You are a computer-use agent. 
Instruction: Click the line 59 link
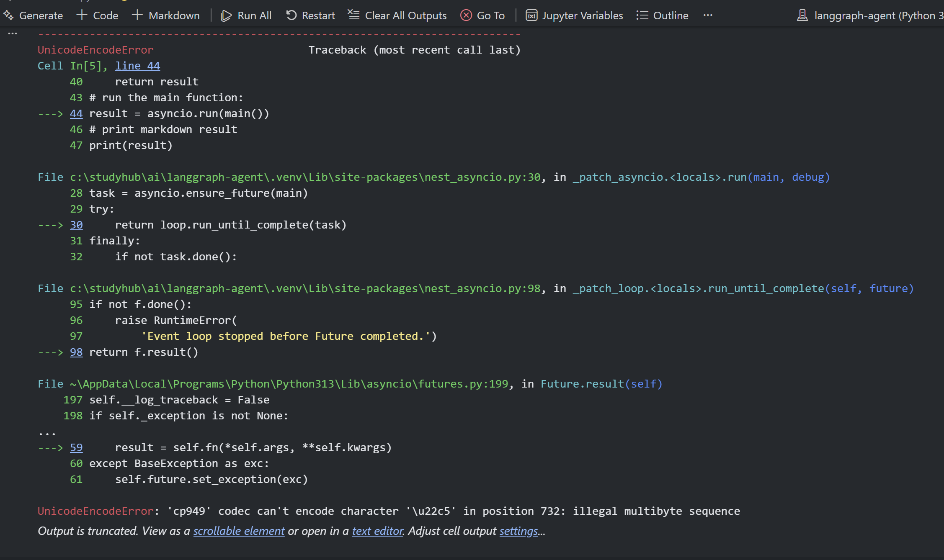pos(76,447)
